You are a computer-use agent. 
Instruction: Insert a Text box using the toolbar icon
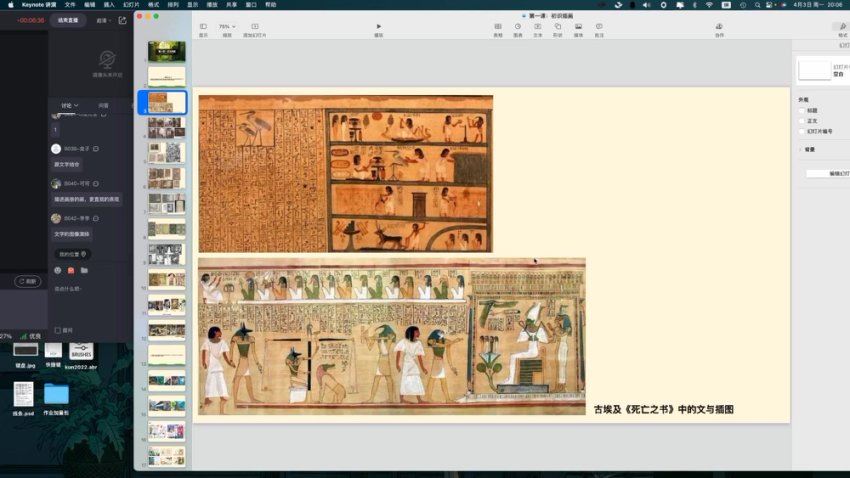tap(538, 27)
